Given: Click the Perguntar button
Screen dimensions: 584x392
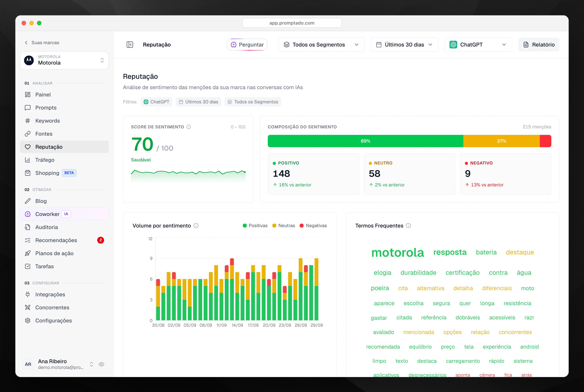Looking at the screenshot, I should tap(247, 45).
